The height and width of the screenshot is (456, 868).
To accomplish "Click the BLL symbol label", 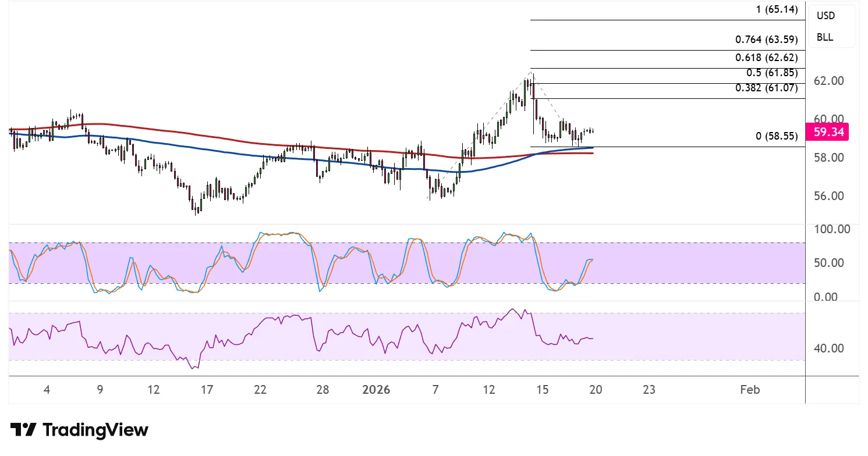I will (x=824, y=37).
